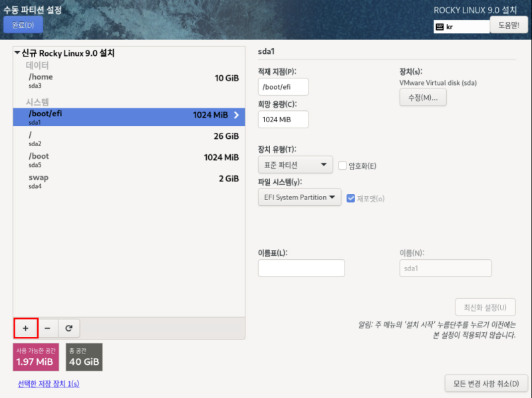
Task: Click the 완료(D) done button
Action: pyautogui.click(x=23, y=25)
